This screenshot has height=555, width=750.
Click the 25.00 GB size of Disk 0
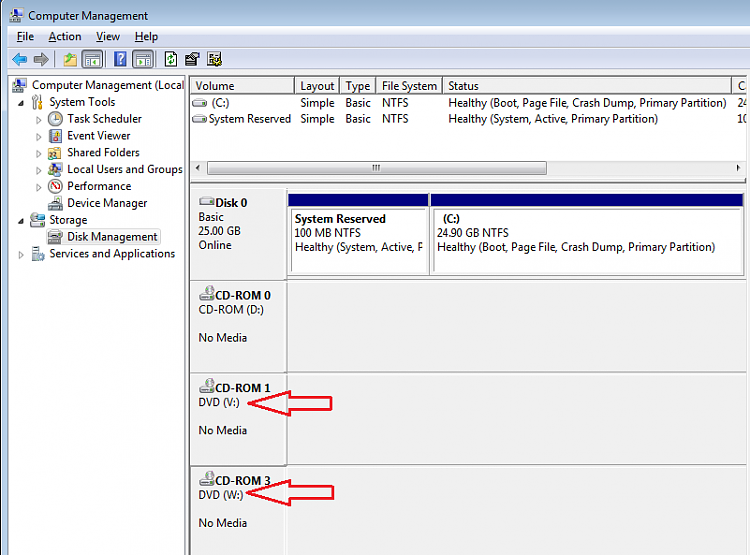pyautogui.click(x=220, y=231)
